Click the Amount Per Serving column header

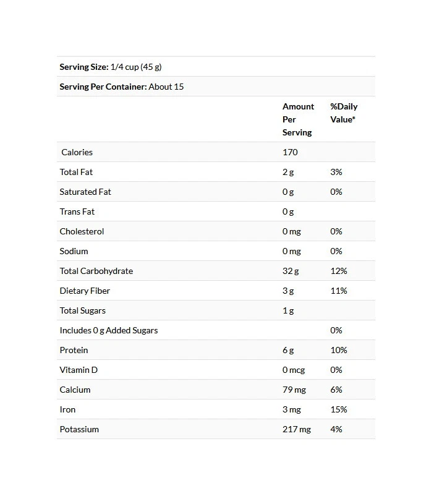click(298, 119)
